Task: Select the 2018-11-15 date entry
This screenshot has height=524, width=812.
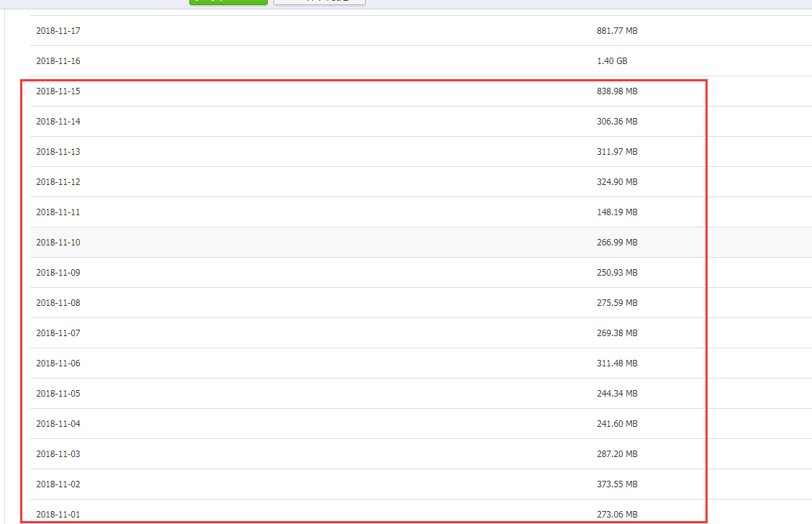Action: (x=58, y=91)
